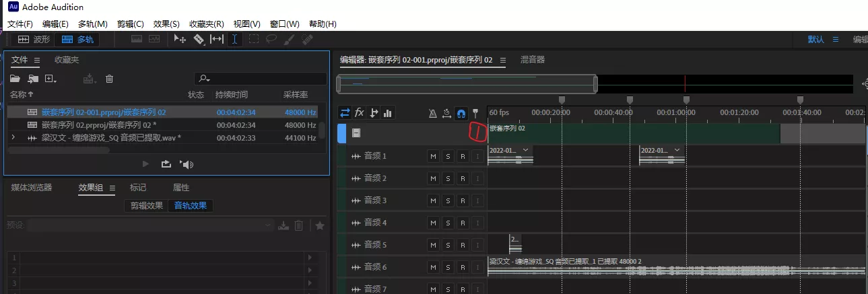Show track fx effects controls
The image size is (868, 294).
[360, 113]
